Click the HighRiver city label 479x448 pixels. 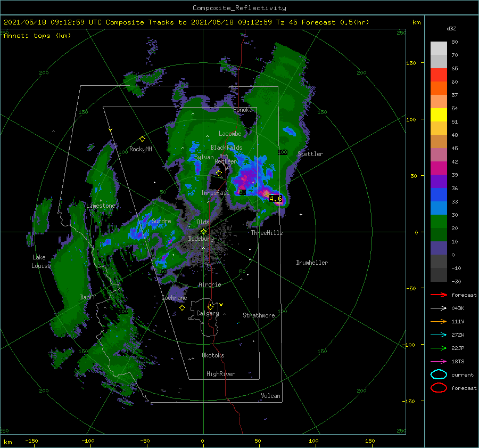point(221,374)
